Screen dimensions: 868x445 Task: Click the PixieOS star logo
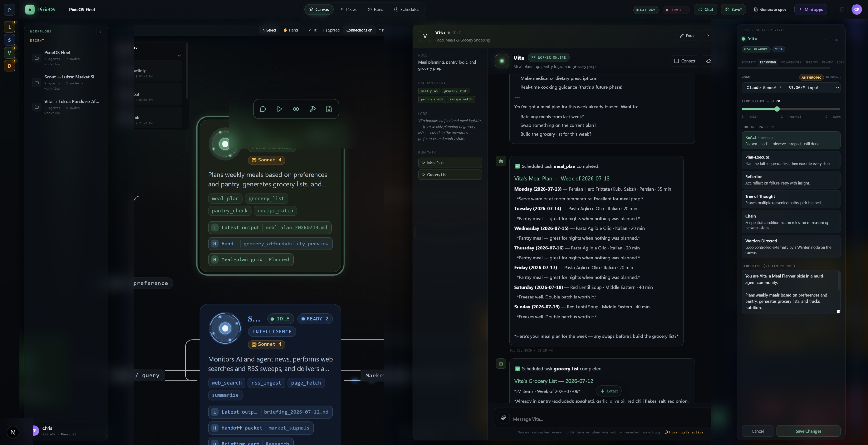(30, 10)
